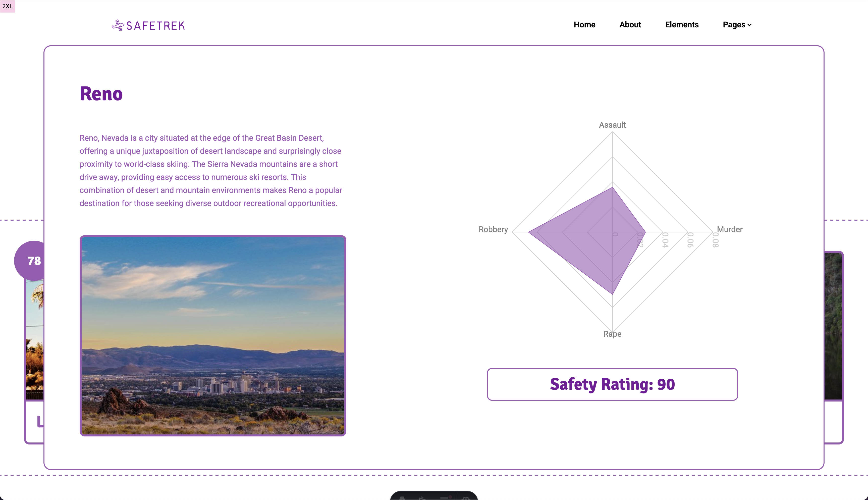
Task: Open the Home nav link
Action: [584, 25]
